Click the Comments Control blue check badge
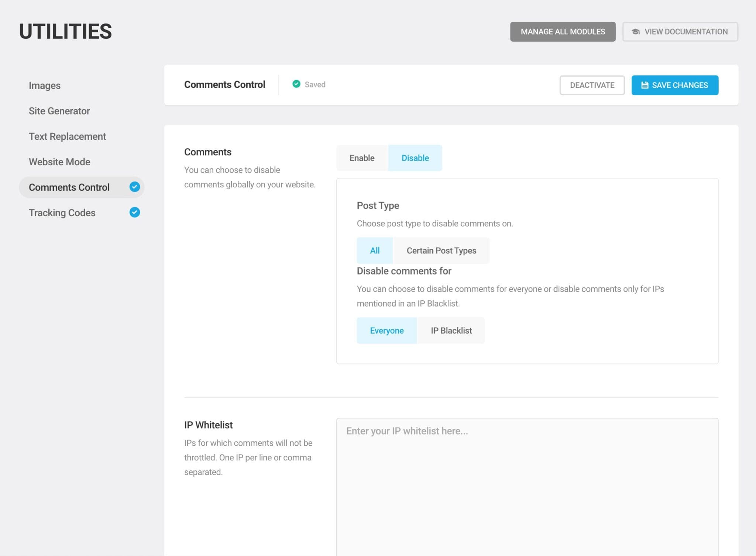This screenshot has width=756, height=556. point(134,187)
